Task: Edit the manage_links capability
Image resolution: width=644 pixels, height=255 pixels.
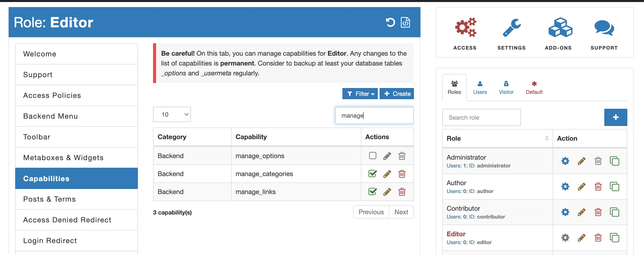Action: (x=387, y=192)
